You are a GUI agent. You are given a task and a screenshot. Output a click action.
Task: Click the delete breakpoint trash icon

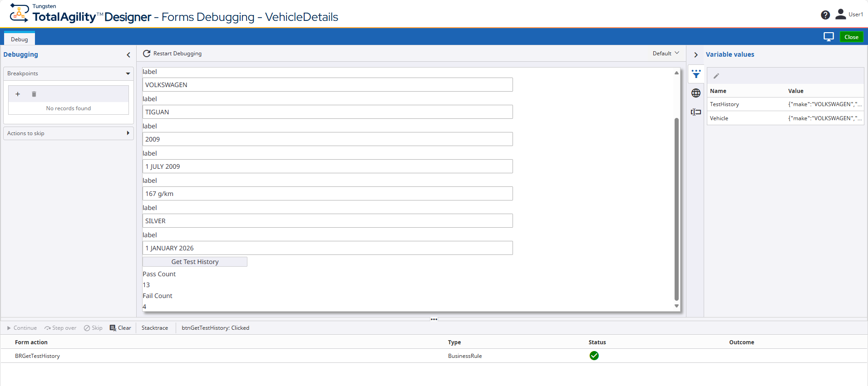(x=34, y=94)
